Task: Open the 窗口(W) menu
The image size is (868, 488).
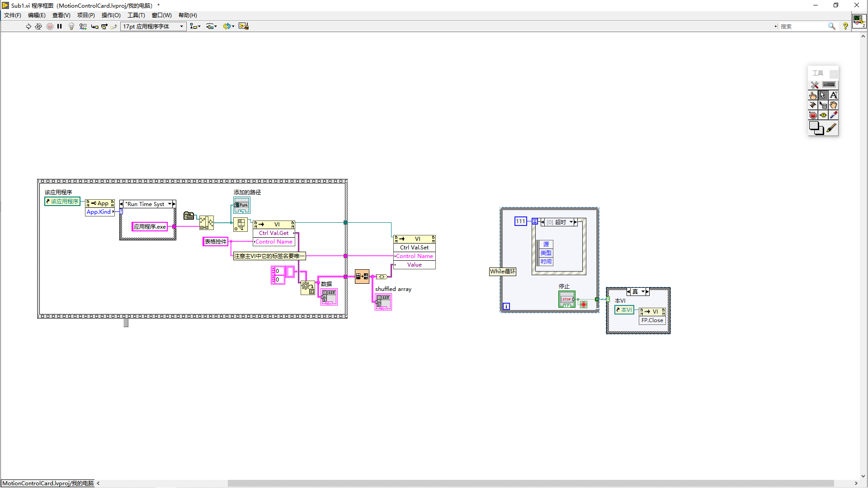Action: [161, 15]
